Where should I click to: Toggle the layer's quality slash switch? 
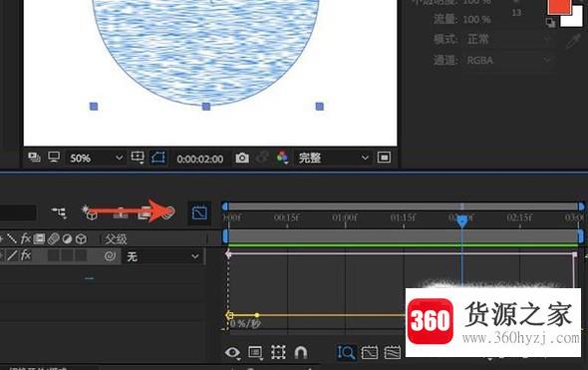(12, 255)
